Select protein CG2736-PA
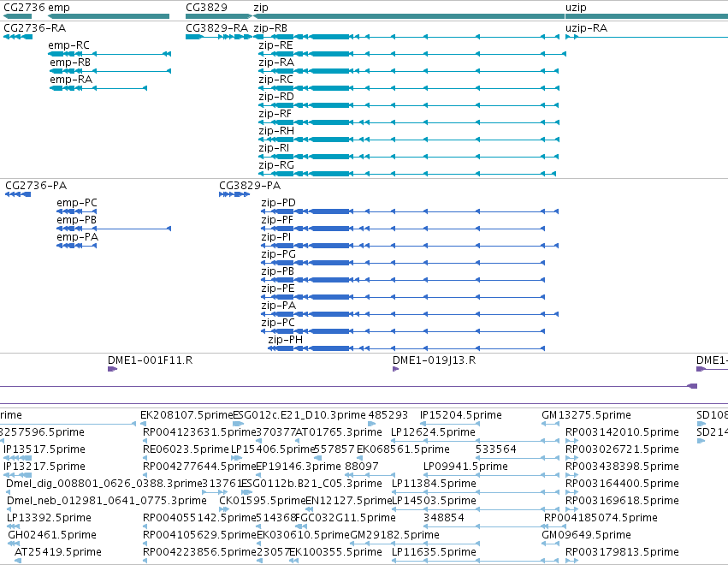728x565 pixels. click(x=36, y=186)
